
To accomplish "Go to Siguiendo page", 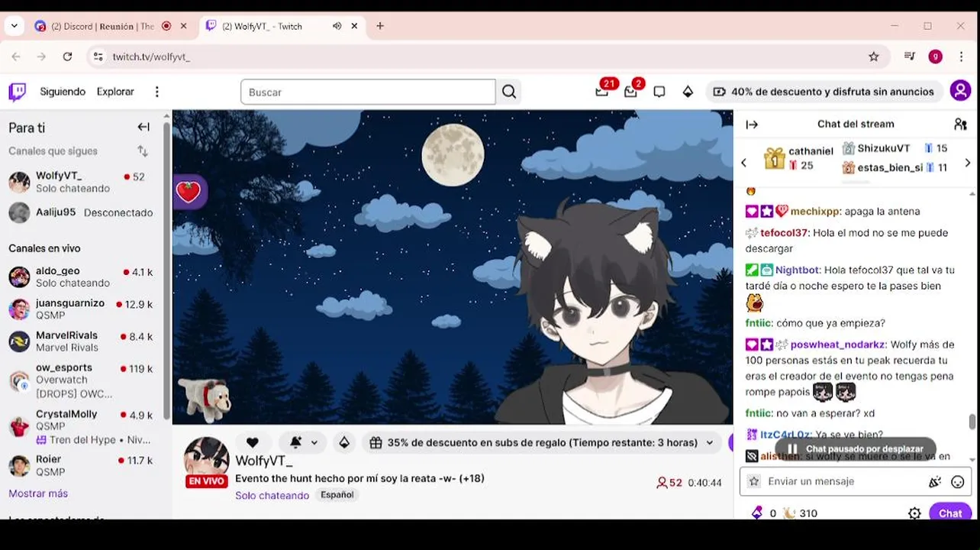I will 63,92.
